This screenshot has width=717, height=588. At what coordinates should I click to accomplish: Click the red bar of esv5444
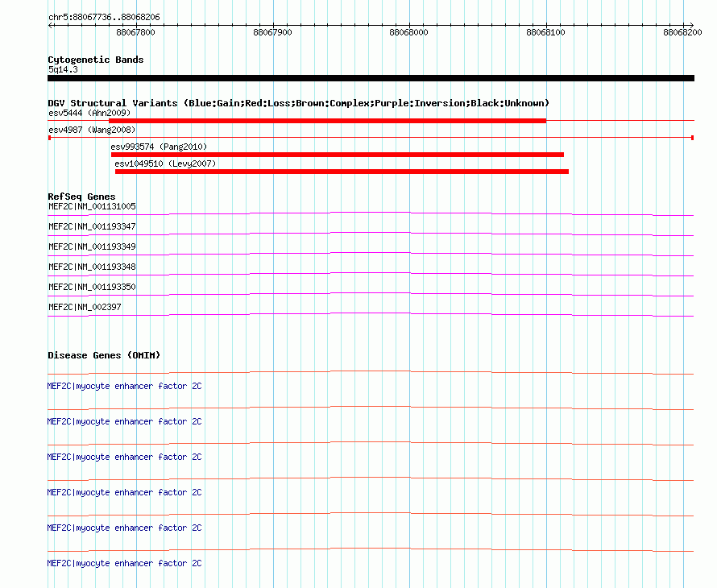point(327,121)
